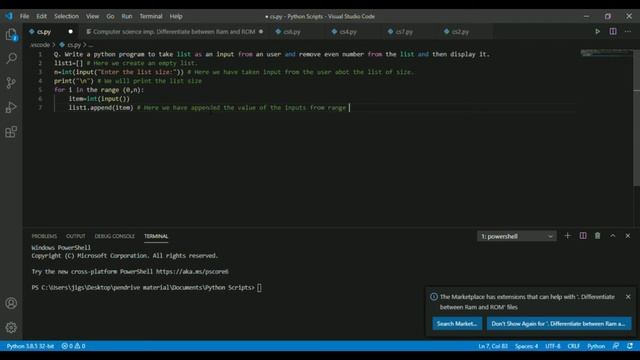
Task: Click code line 'item=int(input())'
Action: coord(99,99)
